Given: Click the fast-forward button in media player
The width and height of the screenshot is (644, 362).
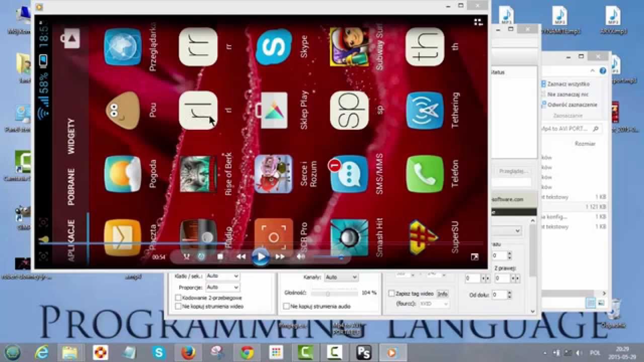Looking at the screenshot, I should pyautogui.click(x=280, y=257).
